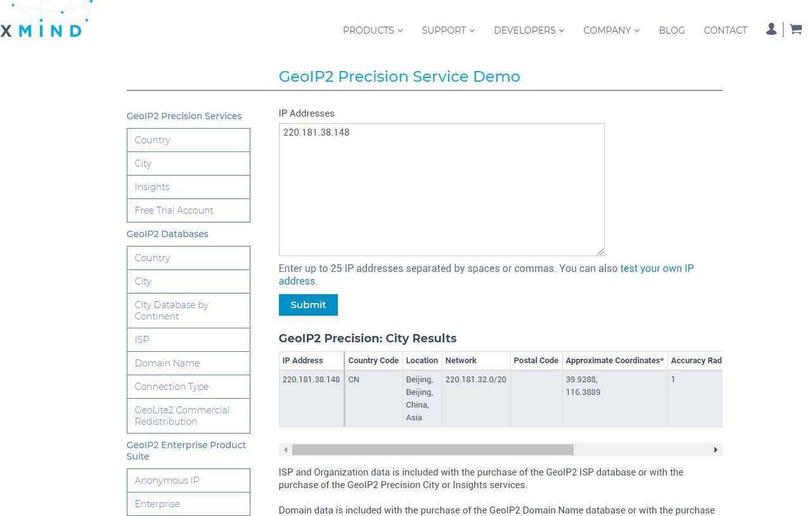Click the Network column header

(476, 361)
